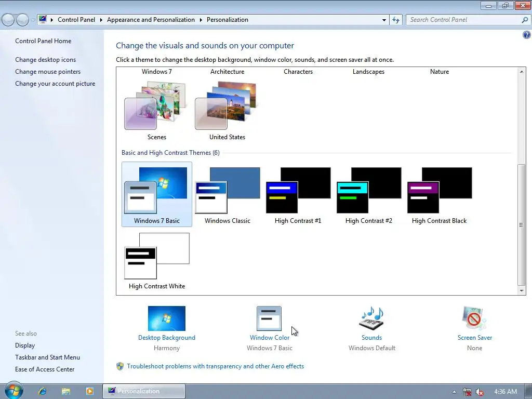532x399 pixels.
Task: Click the search magnifier icon
Action: pyautogui.click(x=525, y=20)
